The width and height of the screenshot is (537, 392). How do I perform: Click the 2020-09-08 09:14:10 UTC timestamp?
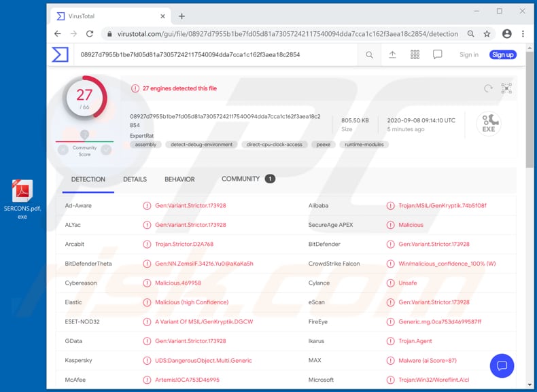click(x=421, y=120)
